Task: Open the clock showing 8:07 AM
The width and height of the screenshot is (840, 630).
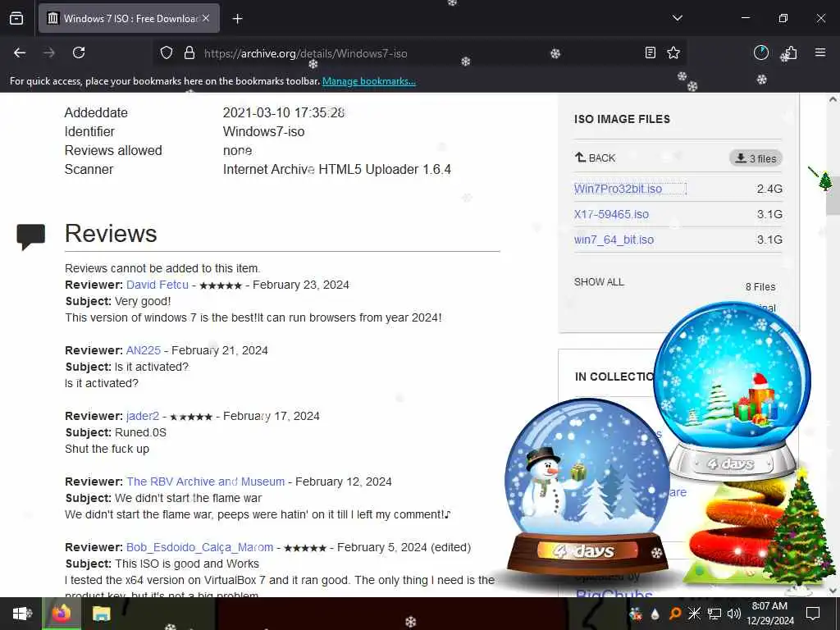Action: [770, 614]
